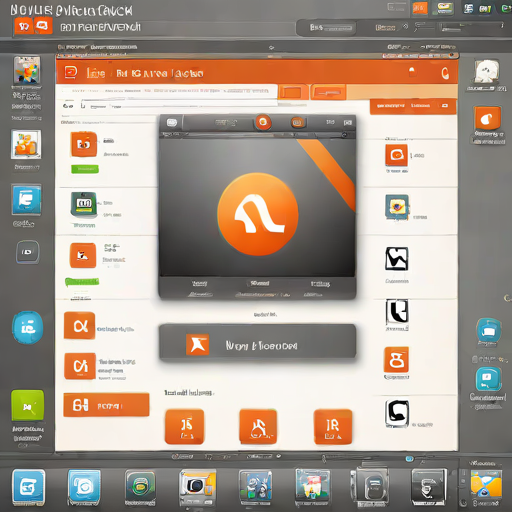This screenshot has width=512, height=512.
Task: Click the orange tile labeled IR
Action: [x=333, y=427]
